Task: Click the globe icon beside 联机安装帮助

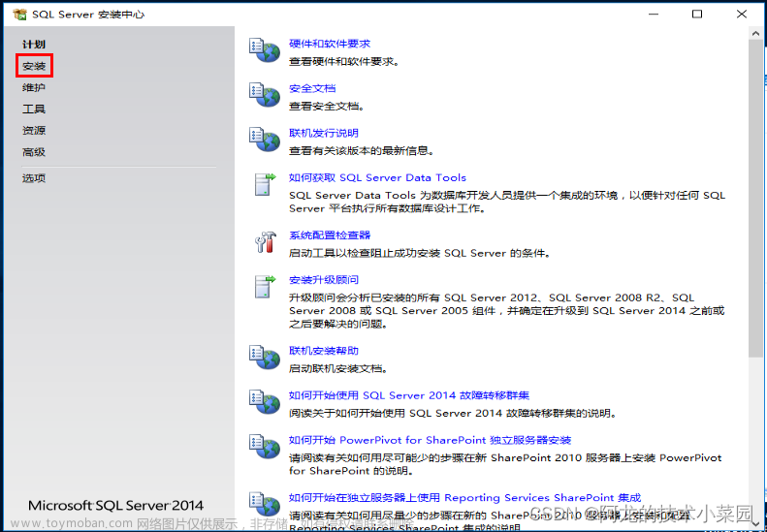Action: point(265,357)
